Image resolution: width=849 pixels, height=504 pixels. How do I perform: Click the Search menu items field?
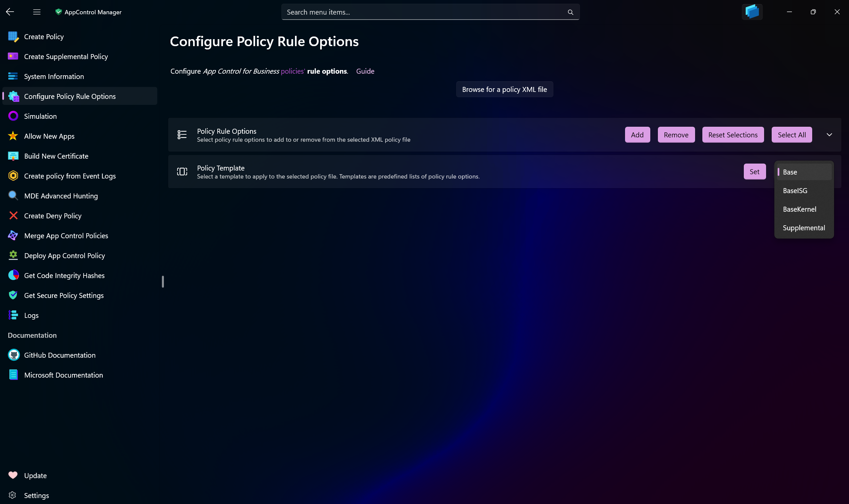[x=430, y=12]
